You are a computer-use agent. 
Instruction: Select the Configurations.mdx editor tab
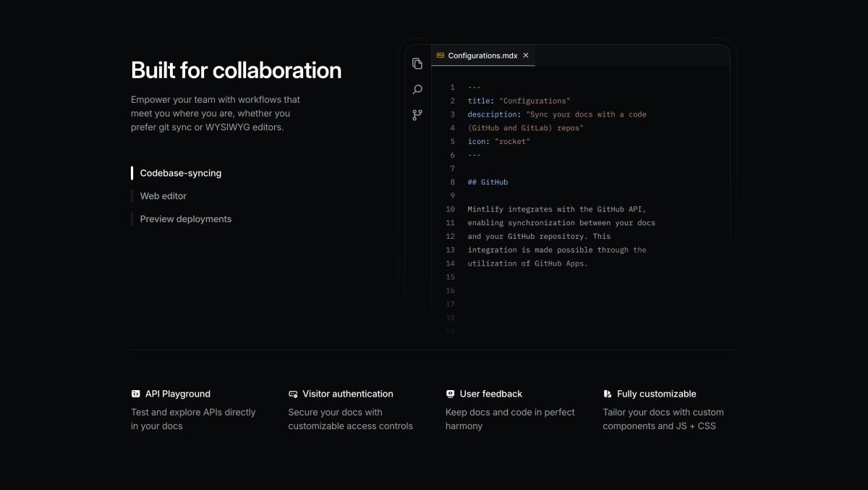(483, 55)
